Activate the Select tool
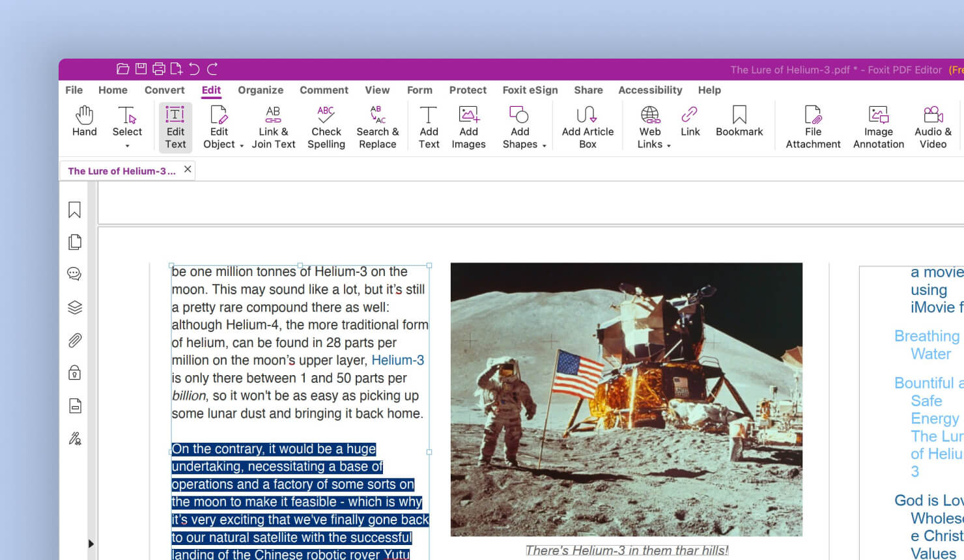964x560 pixels. pos(127,122)
